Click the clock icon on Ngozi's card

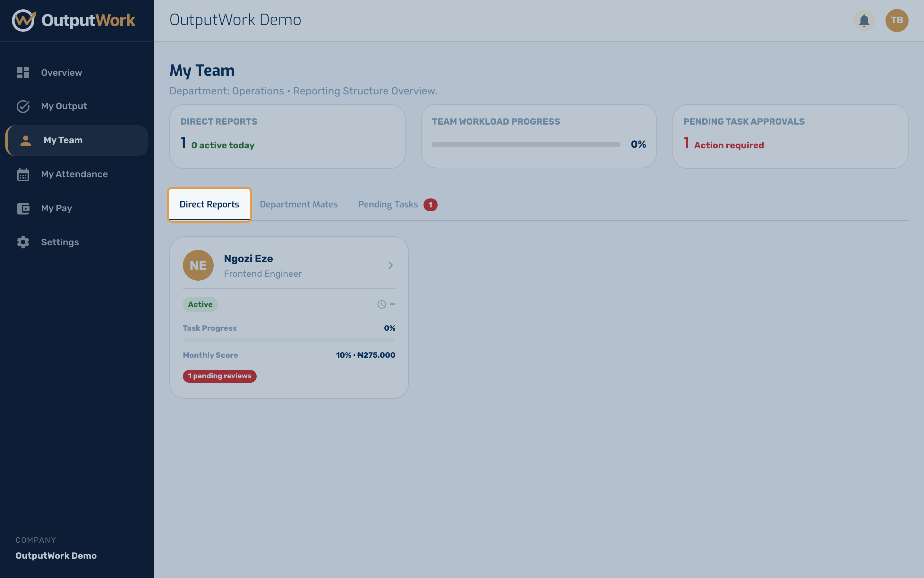click(381, 304)
